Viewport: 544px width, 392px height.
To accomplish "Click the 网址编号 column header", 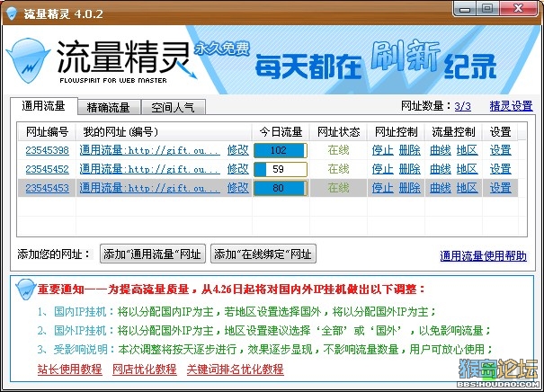I will (47, 132).
